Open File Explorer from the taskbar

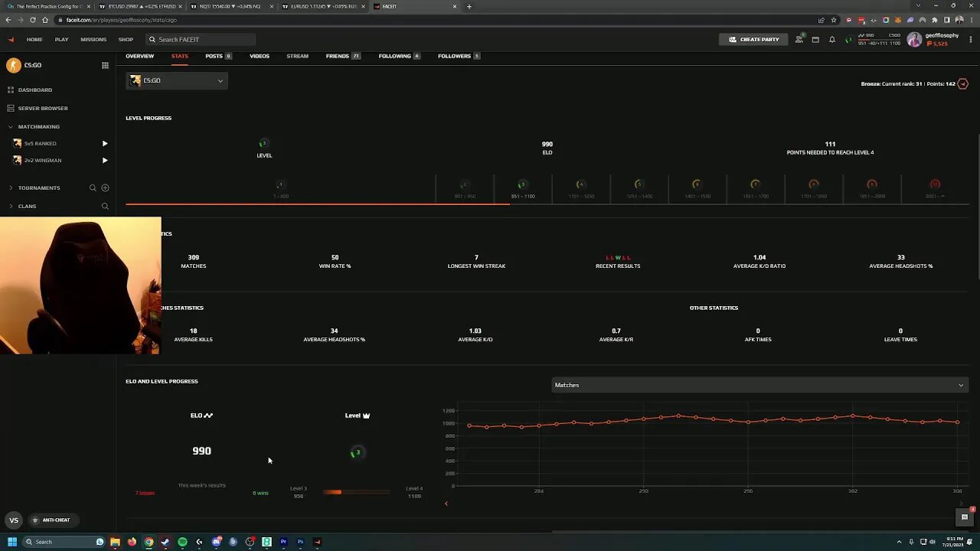pos(115,542)
